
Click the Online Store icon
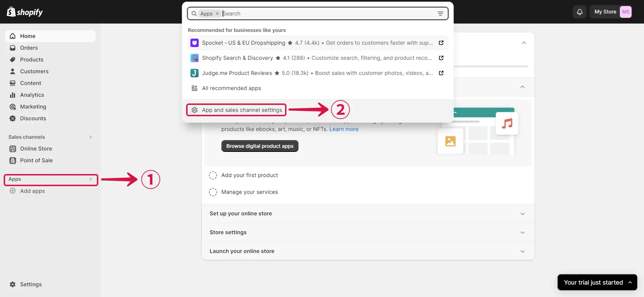[x=13, y=149]
